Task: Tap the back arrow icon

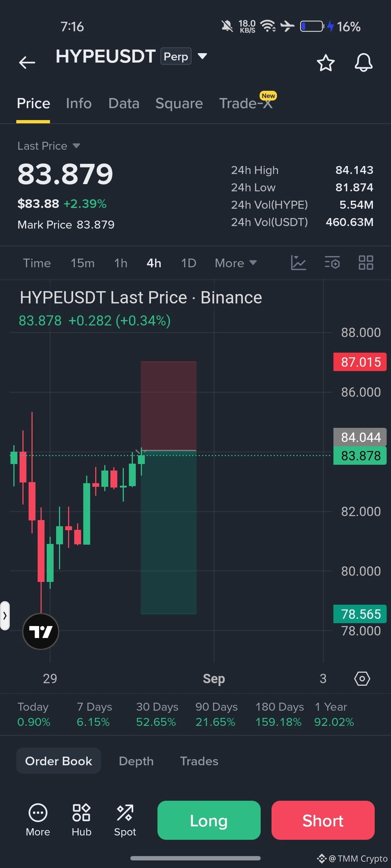Action: pyautogui.click(x=27, y=63)
